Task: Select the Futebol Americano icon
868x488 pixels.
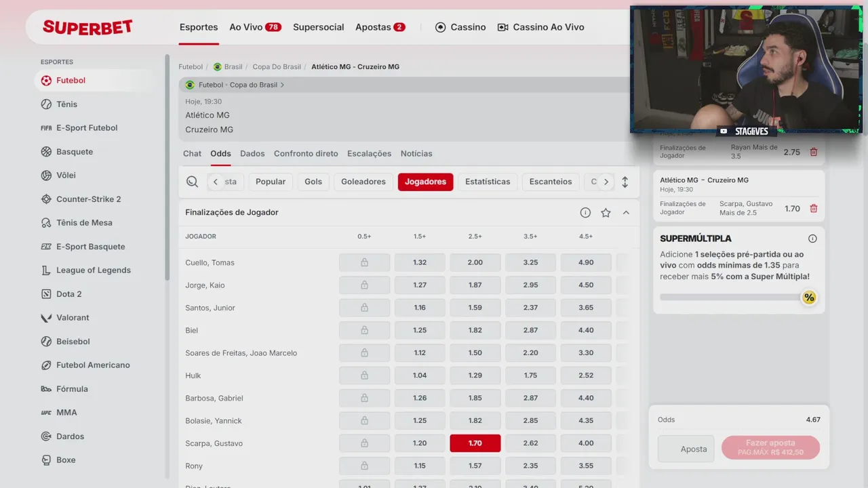Action: tap(46, 365)
